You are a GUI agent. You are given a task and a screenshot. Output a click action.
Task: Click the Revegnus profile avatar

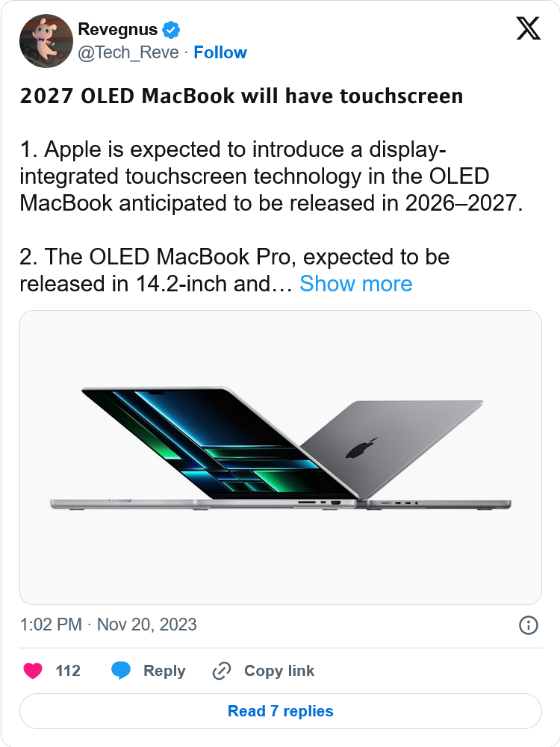[46, 41]
